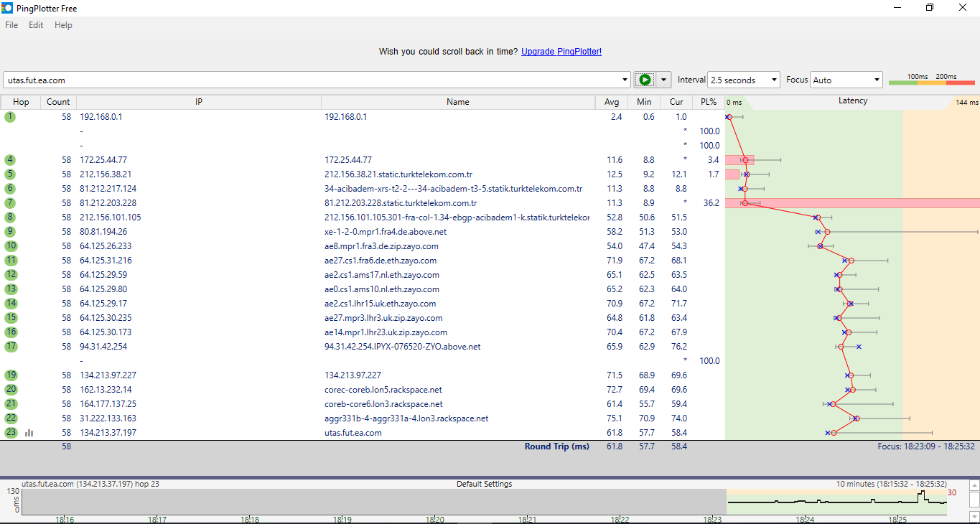Click IP address 192.168.0.1 in hop 1
Image resolution: width=980 pixels, height=524 pixels.
(x=101, y=117)
